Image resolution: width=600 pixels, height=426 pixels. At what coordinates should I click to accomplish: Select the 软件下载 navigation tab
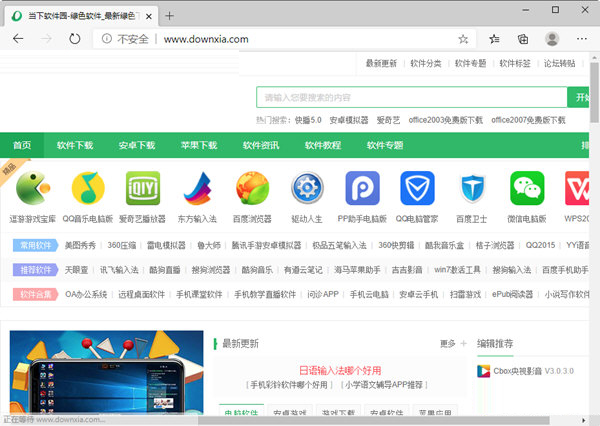pyautogui.click(x=75, y=145)
